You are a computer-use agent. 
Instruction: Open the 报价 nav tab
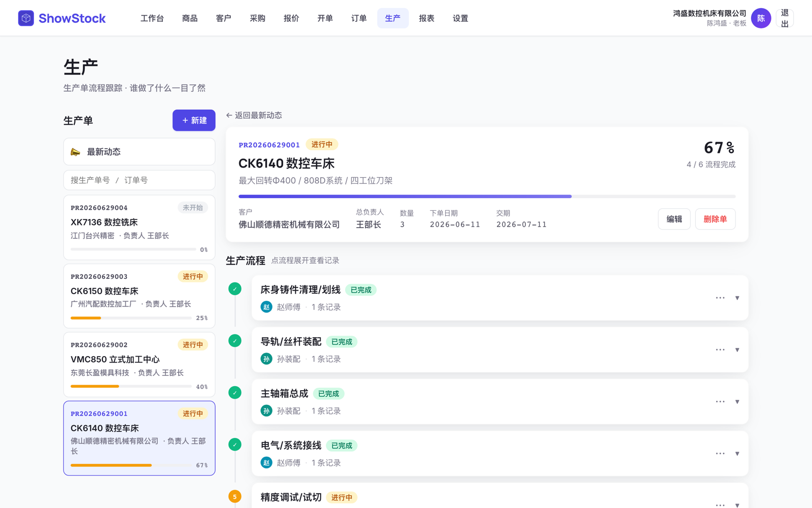point(291,18)
